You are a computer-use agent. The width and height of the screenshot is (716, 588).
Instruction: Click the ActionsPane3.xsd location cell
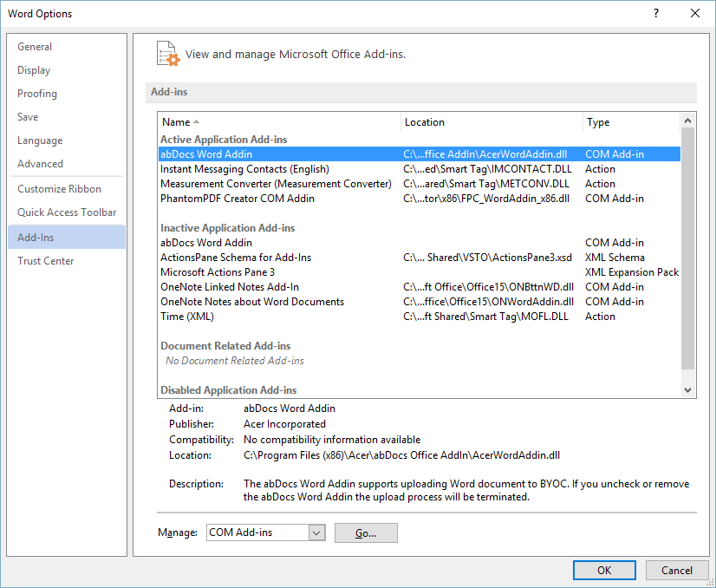point(488,258)
